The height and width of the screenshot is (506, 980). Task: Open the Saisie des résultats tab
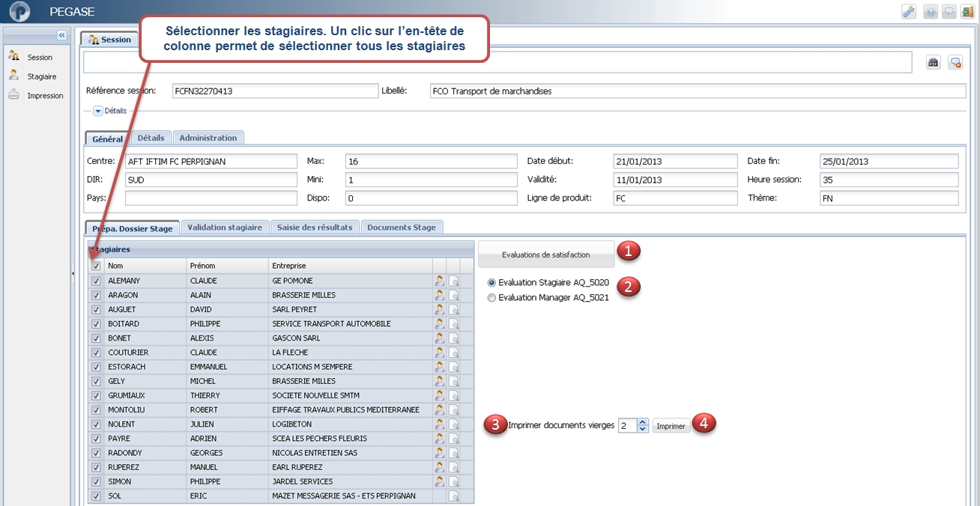tap(315, 227)
